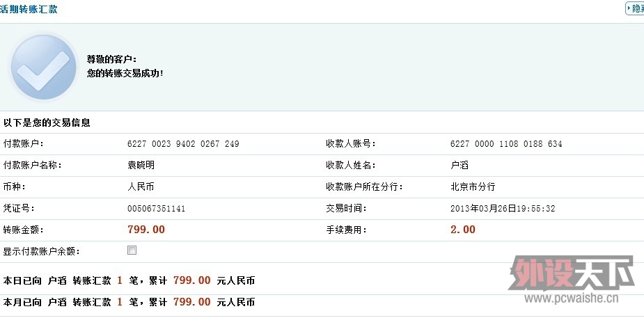Enable the 显示付款账户余额 checkbox
The width and height of the screenshot is (644, 318).
coord(132,251)
